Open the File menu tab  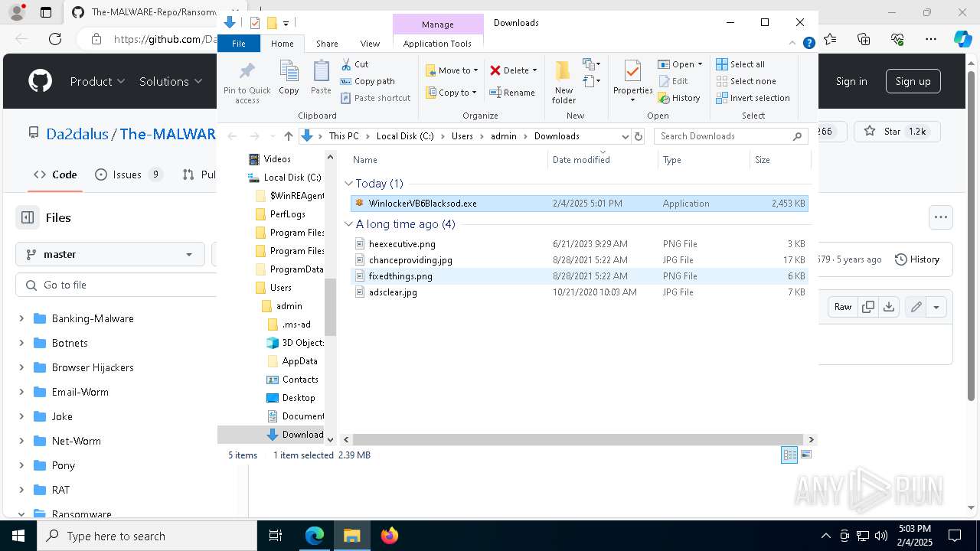tap(239, 44)
